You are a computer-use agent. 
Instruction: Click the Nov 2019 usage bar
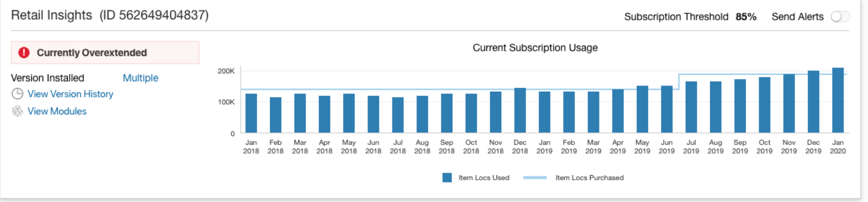pyautogui.click(x=789, y=104)
